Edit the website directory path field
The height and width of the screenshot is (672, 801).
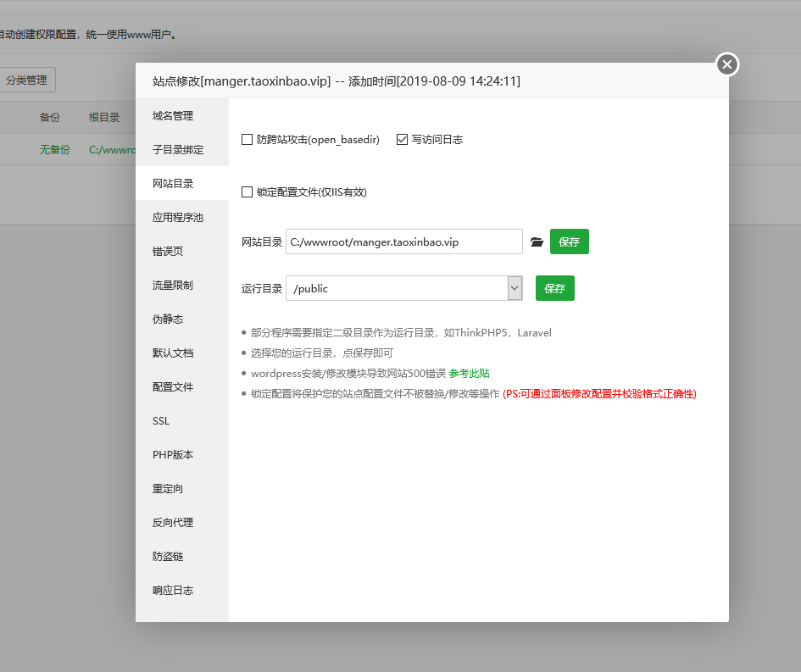[404, 242]
